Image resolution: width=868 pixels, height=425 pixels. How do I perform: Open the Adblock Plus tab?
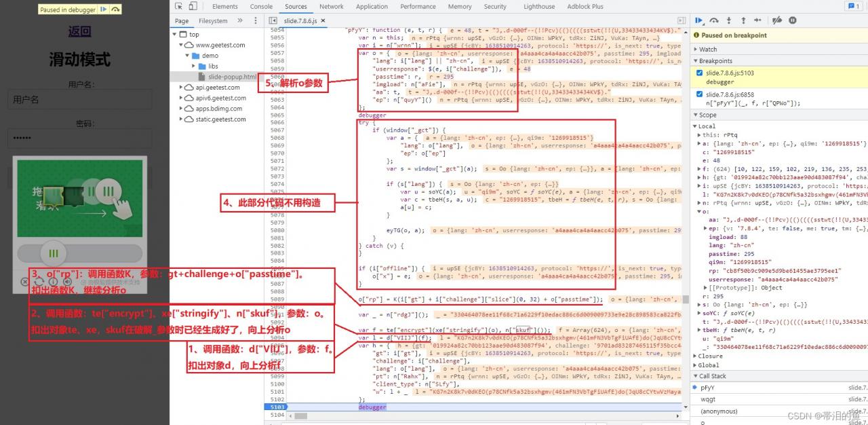[585, 6]
